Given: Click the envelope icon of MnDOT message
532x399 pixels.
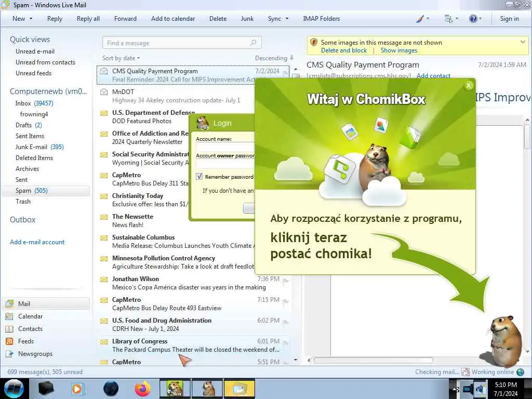Looking at the screenshot, I should tap(104, 92).
